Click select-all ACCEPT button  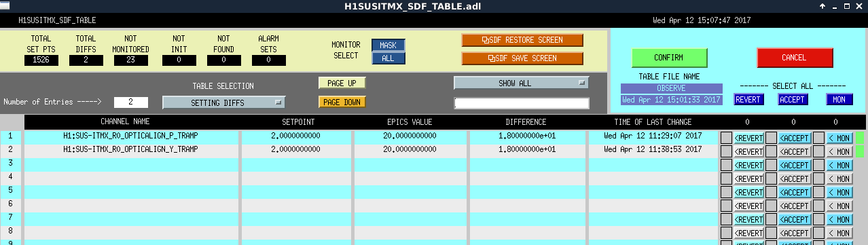point(792,99)
